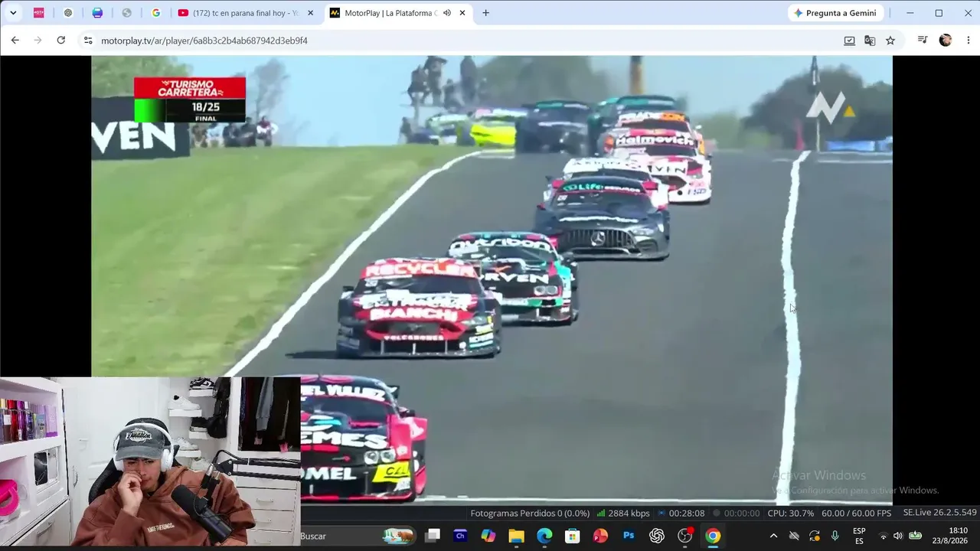Image resolution: width=980 pixels, height=551 pixels.
Task: Open Microsoft Edge from the taskbar
Action: pos(544,536)
